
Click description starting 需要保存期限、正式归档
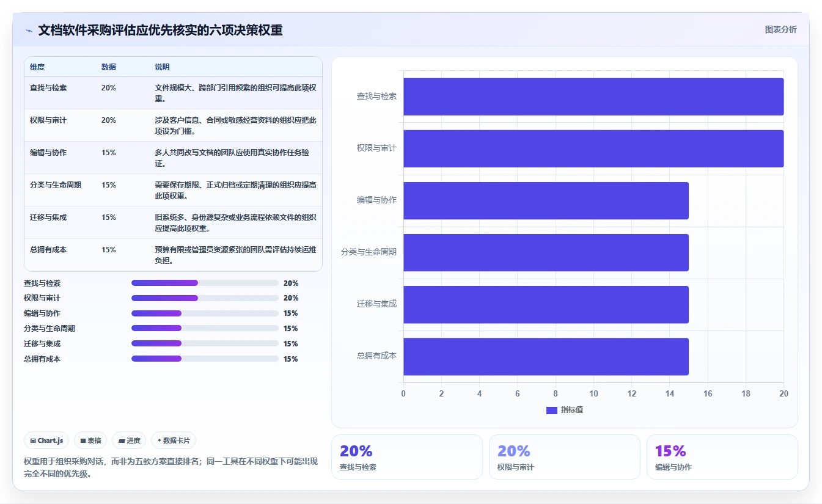tap(236, 191)
